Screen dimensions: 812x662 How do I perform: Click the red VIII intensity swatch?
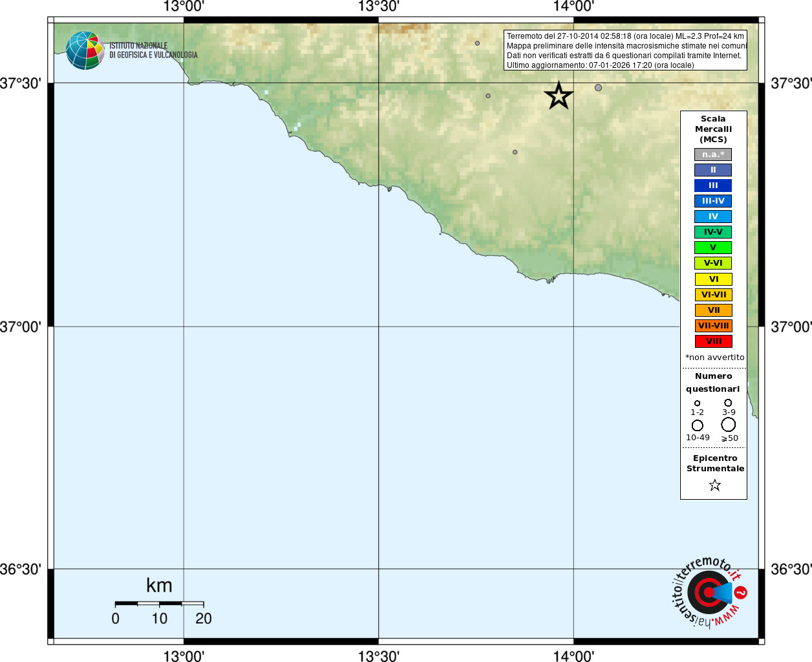point(713,341)
